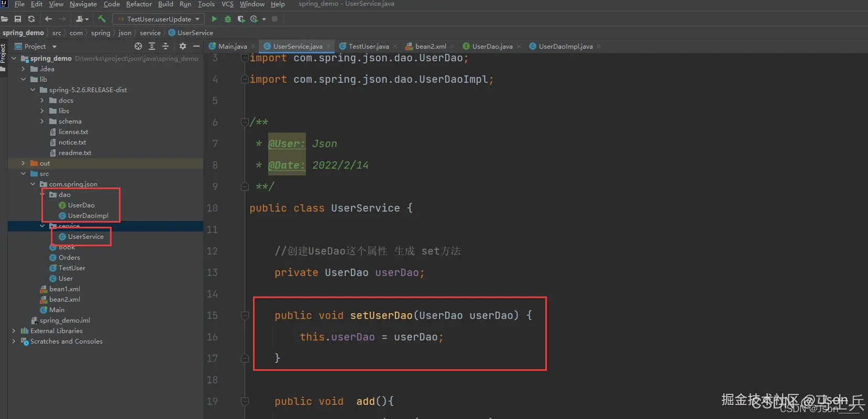The image size is (868, 419).
Task: Run with Coverage via the shield icon
Action: point(241,19)
